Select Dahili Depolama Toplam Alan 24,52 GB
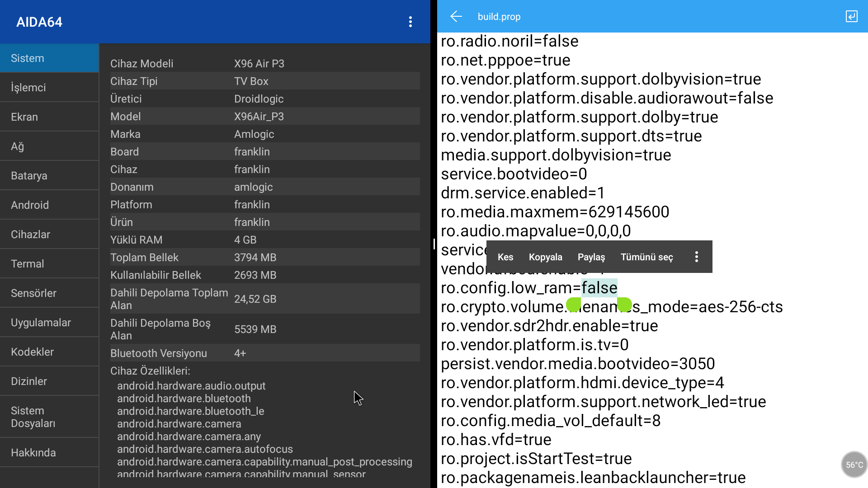Screen dimensions: 868x488 click(255, 299)
